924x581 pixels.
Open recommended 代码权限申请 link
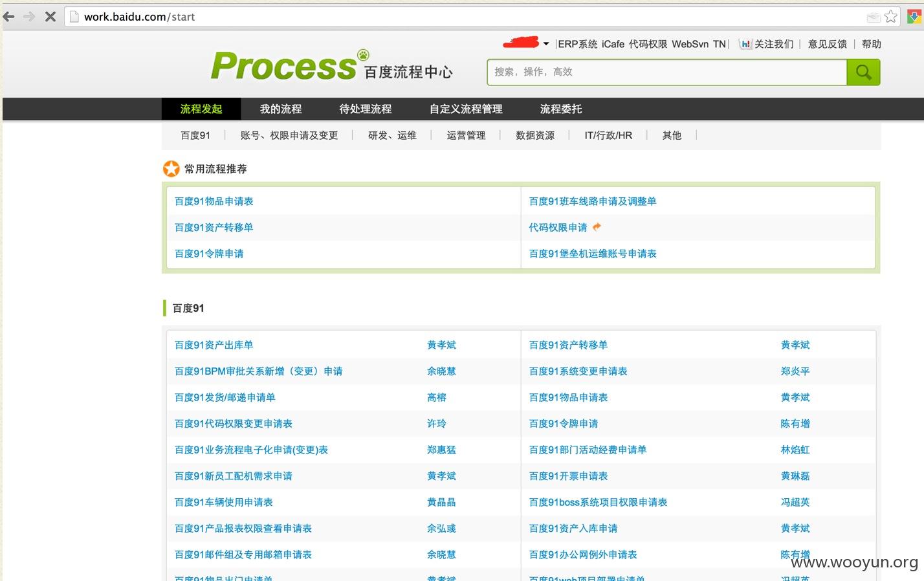(558, 227)
